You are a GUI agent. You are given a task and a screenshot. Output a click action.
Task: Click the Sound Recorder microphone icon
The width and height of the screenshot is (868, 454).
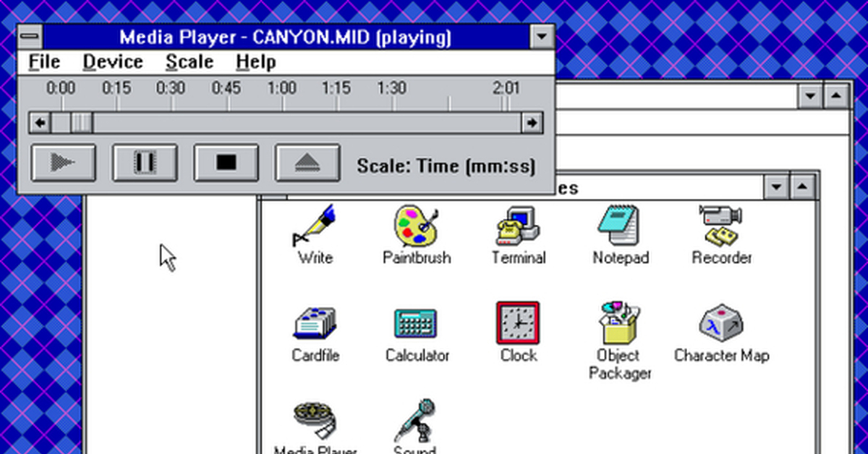coord(416,421)
